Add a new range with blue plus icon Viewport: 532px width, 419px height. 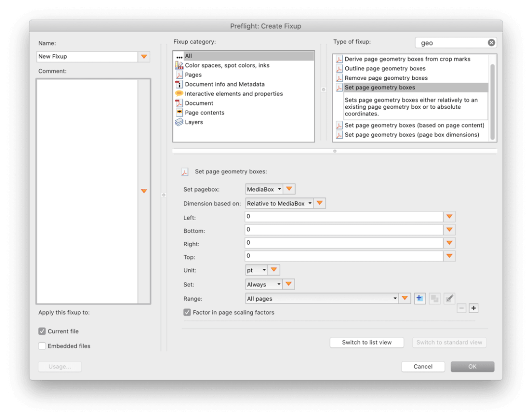click(420, 298)
